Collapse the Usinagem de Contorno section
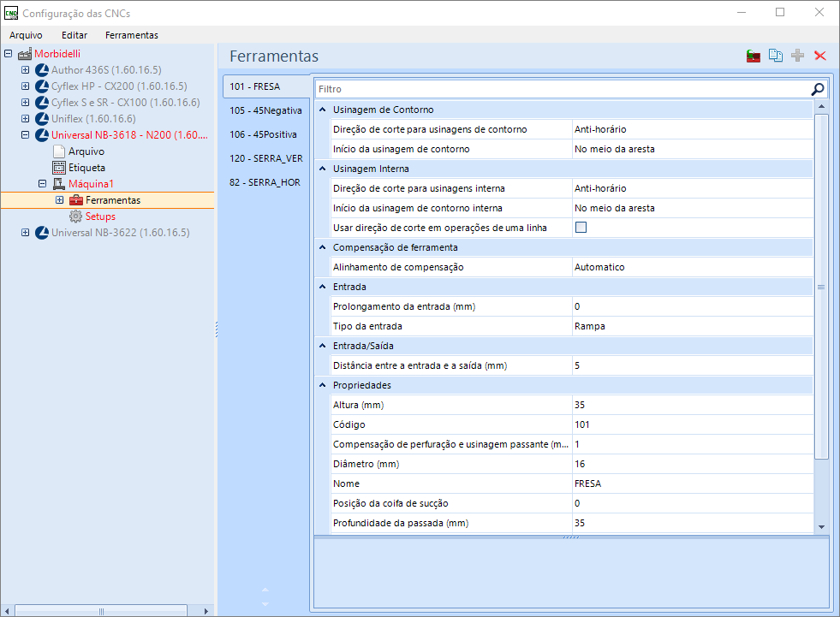Image resolution: width=840 pixels, height=617 pixels. (323, 110)
